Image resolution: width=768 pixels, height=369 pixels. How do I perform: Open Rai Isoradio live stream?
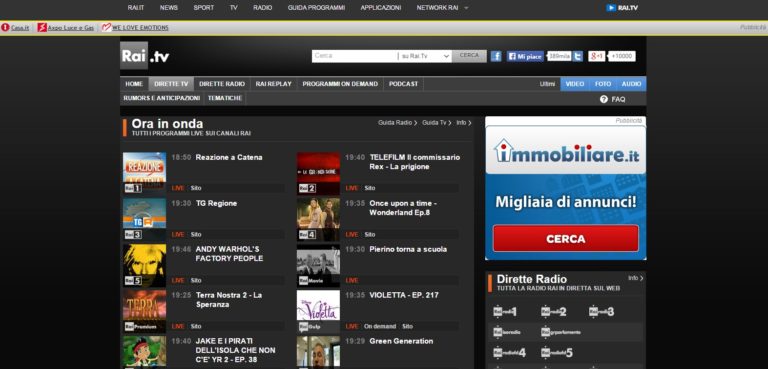[x=506, y=332]
